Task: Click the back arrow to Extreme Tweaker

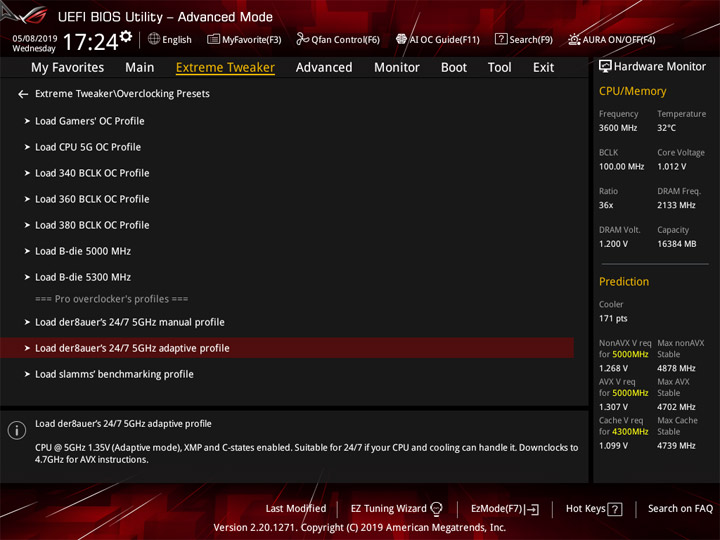Action: pos(23,94)
